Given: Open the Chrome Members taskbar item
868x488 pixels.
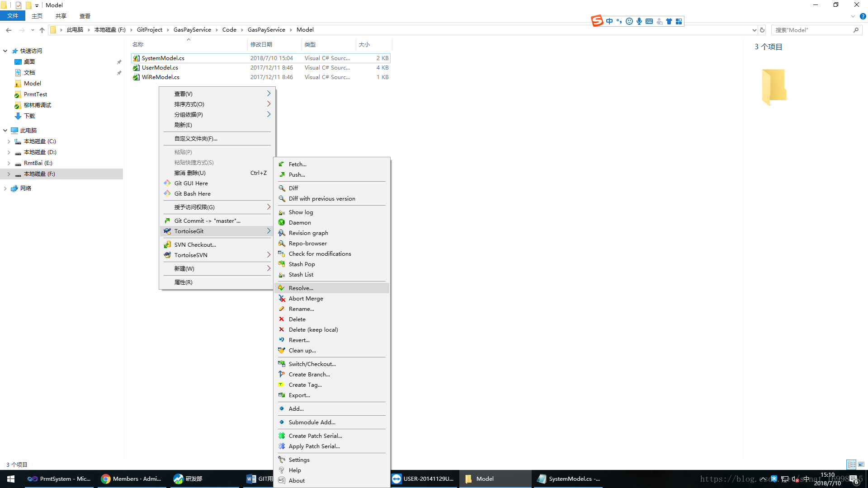Looking at the screenshot, I should (x=131, y=479).
